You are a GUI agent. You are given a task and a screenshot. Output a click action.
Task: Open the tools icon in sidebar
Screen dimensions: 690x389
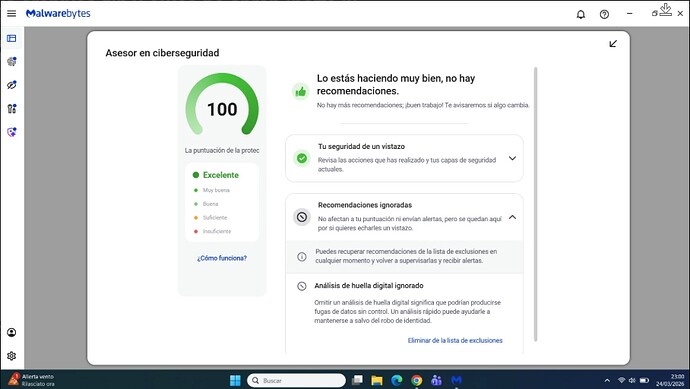12,109
